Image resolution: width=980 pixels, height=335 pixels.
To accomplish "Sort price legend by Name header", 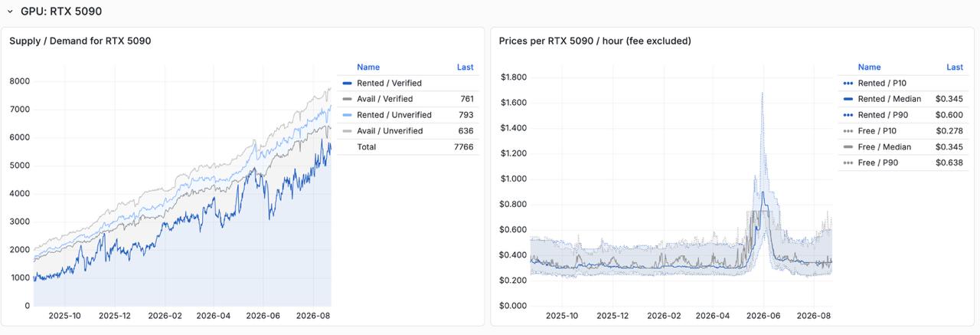I will click(869, 67).
